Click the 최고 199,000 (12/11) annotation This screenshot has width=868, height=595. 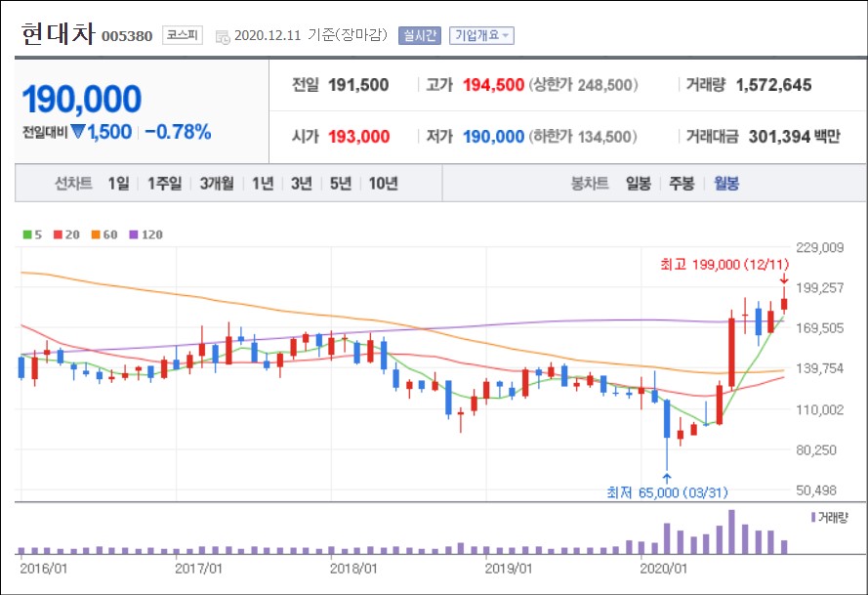[x=724, y=265]
